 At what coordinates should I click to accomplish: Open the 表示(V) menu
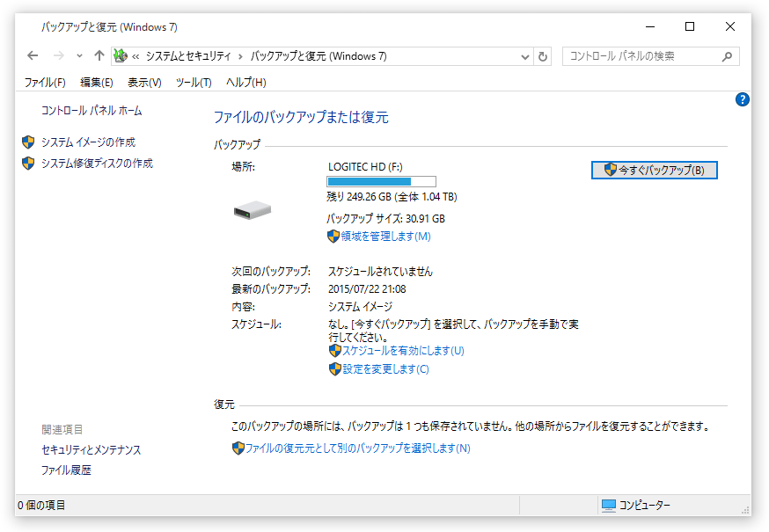144,83
